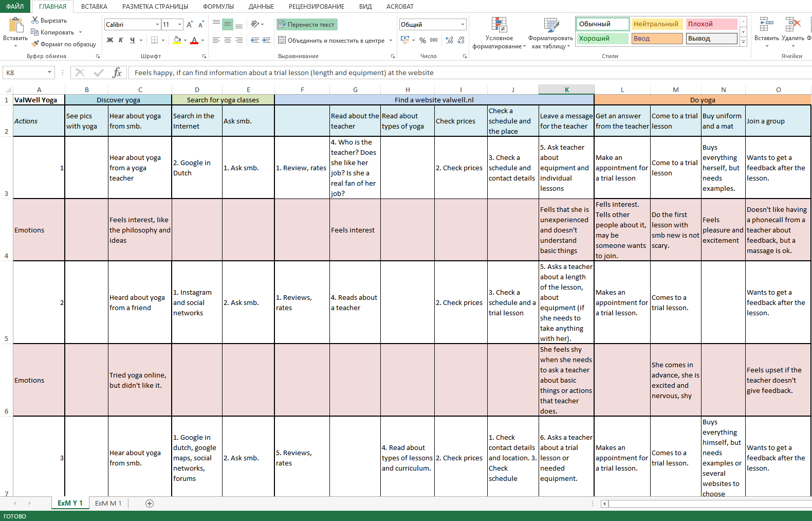Decrease font size with the small A icon
The height and width of the screenshot is (521, 812).
(201, 25)
